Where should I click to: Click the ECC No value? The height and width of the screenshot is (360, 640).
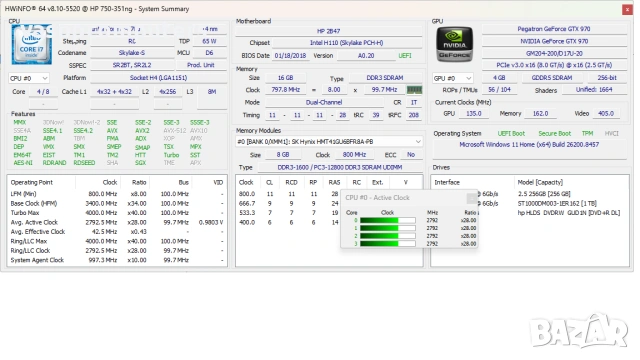411,155
